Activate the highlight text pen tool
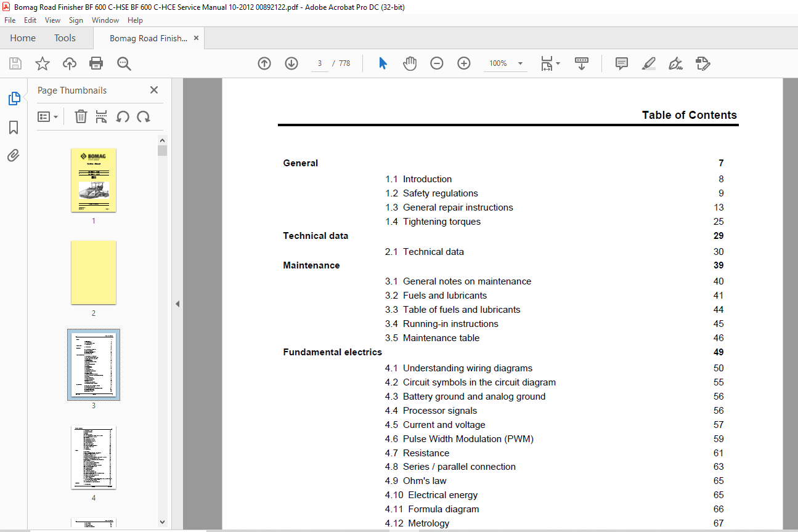The width and height of the screenshot is (798, 532). point(649,63)
